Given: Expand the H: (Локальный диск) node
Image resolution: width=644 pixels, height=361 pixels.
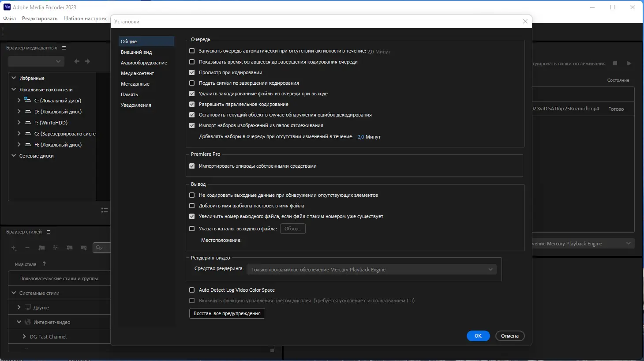Looking at the screenshot, I should 19,145.
